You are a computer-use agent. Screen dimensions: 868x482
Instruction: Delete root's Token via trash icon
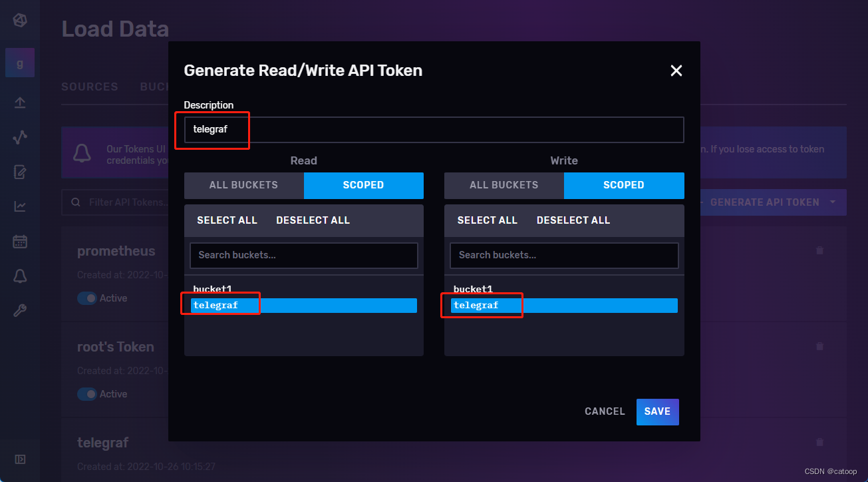(x=819, y=346)
